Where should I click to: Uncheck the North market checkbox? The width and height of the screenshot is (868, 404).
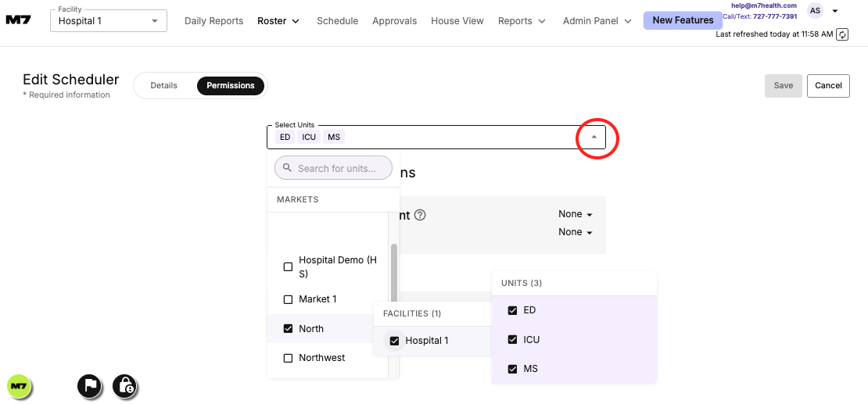(288, 329)
